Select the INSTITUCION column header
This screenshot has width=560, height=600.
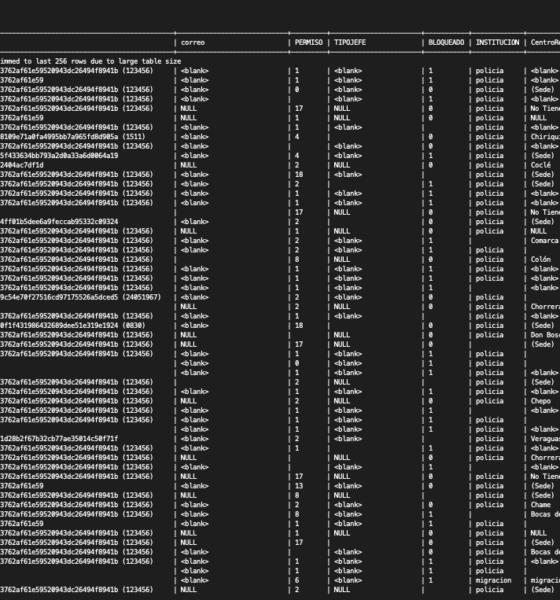click(x=497, y=42)
